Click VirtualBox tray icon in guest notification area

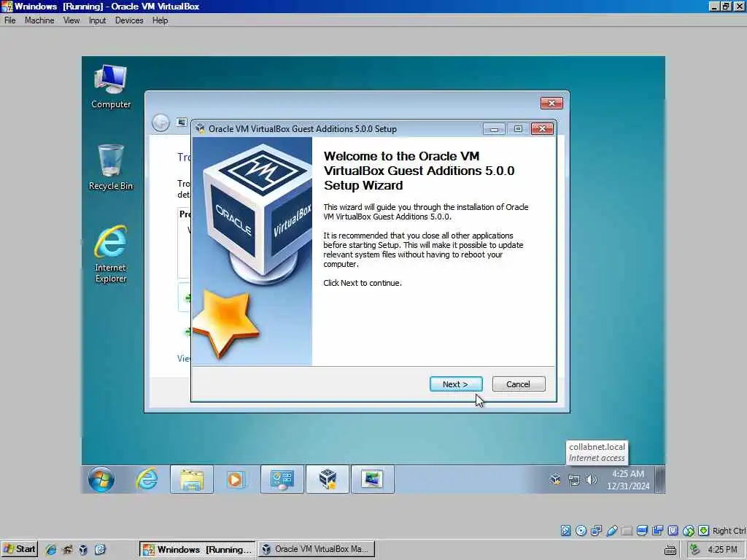coord(555,480)
